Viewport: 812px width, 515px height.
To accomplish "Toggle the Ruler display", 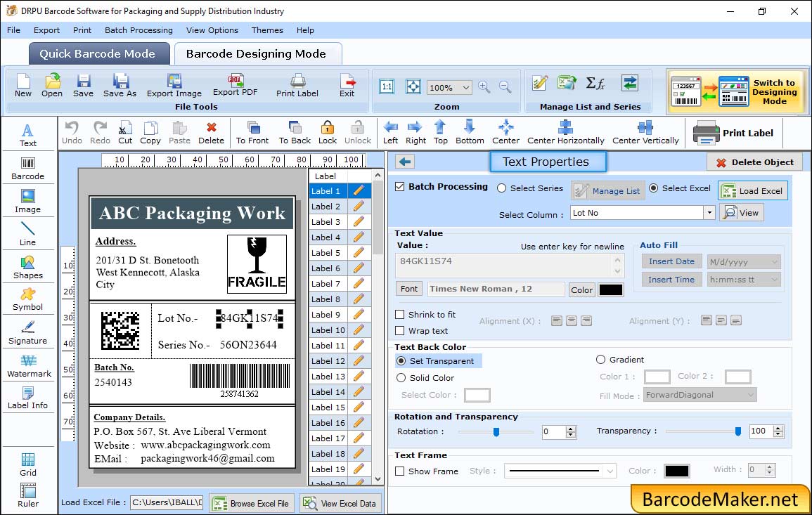I will click(x=28, y=495).
